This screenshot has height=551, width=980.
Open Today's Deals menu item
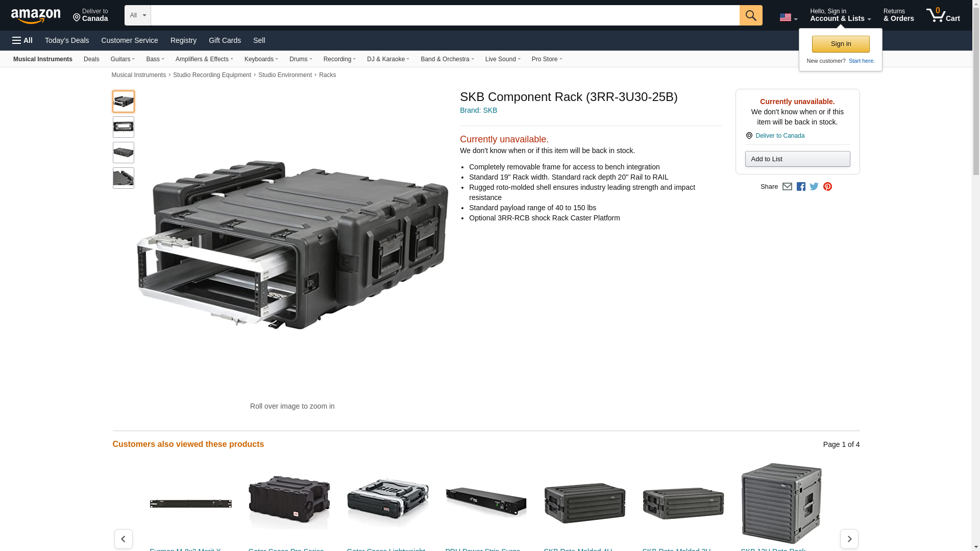point(67,40)
